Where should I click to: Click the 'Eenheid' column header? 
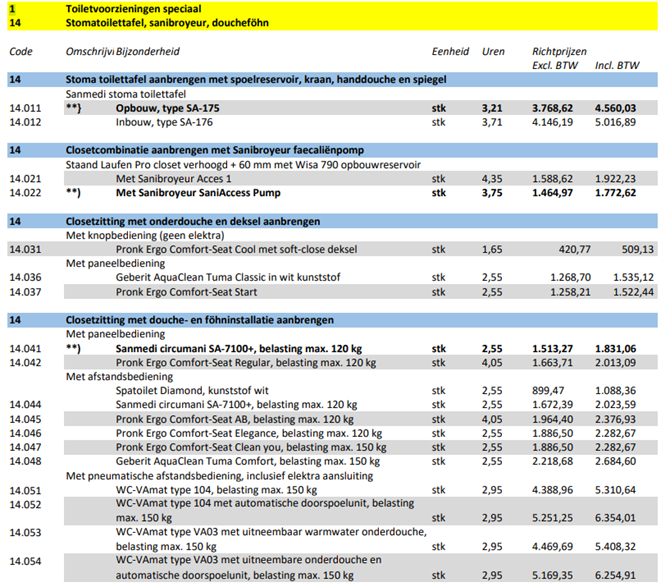coord(450,52)
